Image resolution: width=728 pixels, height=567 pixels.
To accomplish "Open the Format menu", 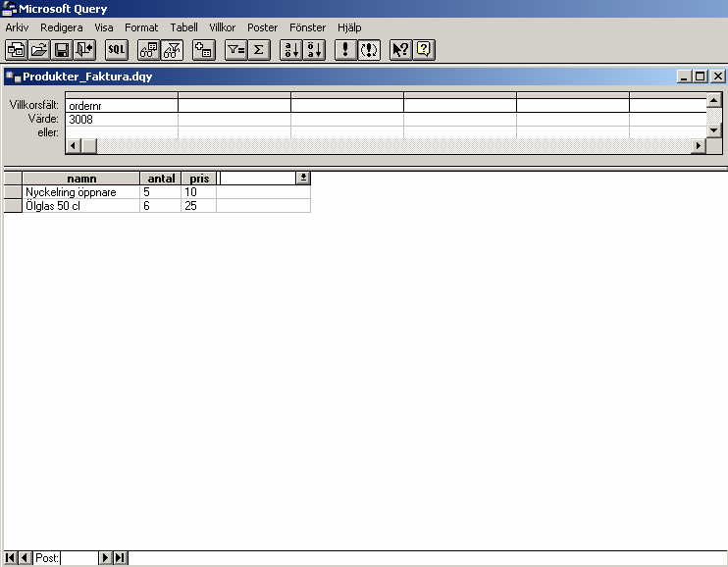I will pyautogui.click(x=141, y=27).
